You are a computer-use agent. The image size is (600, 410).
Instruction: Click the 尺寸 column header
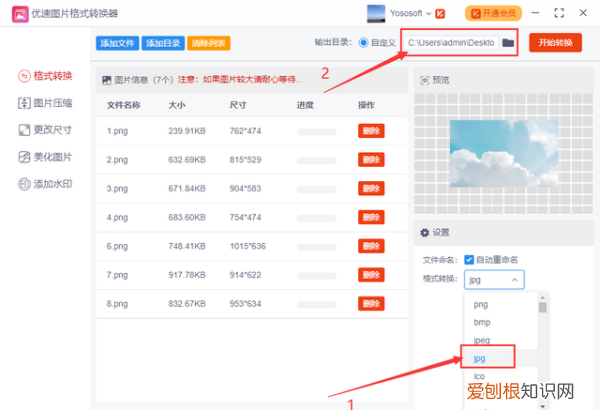click(x=238, y=105)
